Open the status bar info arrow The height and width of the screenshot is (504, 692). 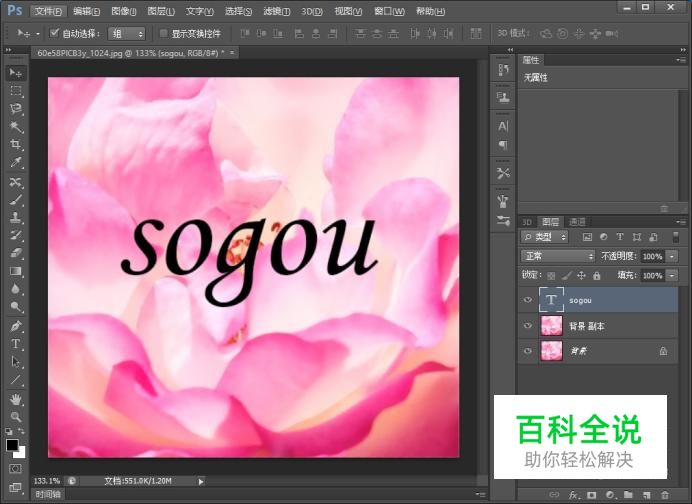(201, 481)
